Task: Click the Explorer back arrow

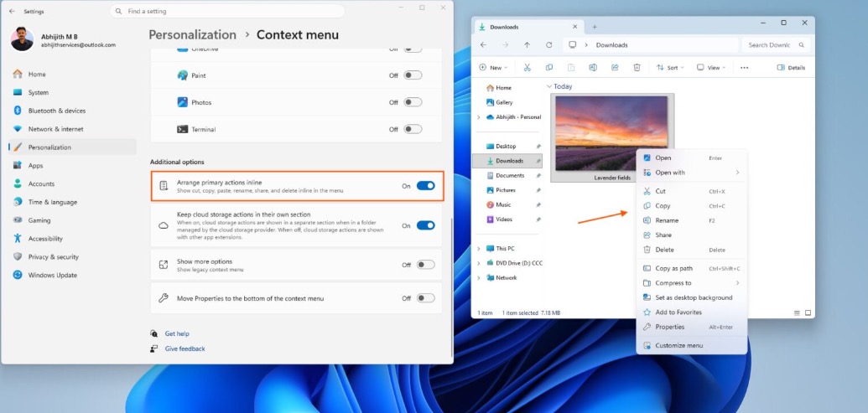Action: pyautogui.click(x=483, y=44)
